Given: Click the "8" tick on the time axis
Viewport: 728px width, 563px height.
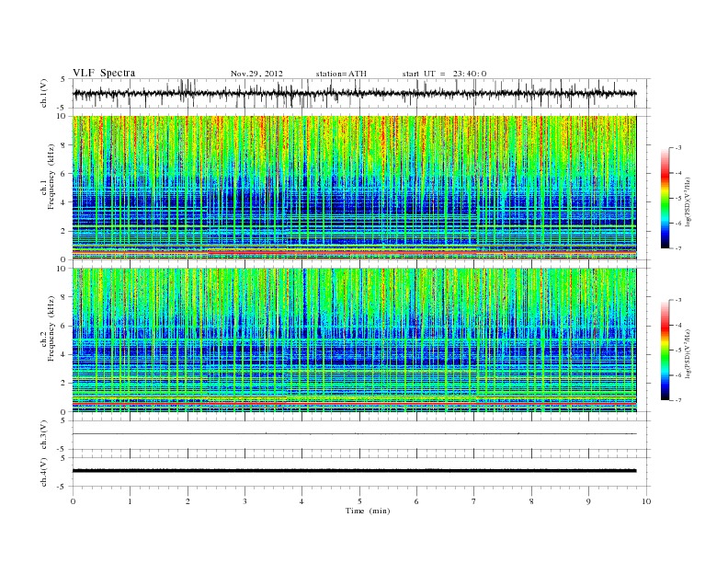Looking at the screenshot, I should coord(531,501).
